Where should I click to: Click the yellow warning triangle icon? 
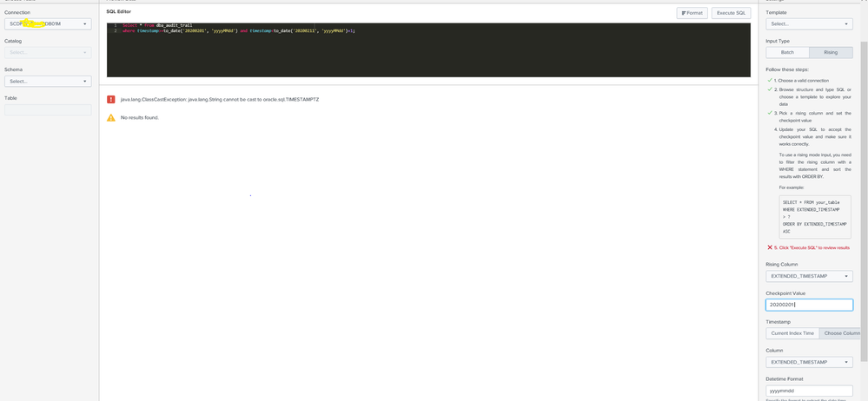[x=110, y=117]
